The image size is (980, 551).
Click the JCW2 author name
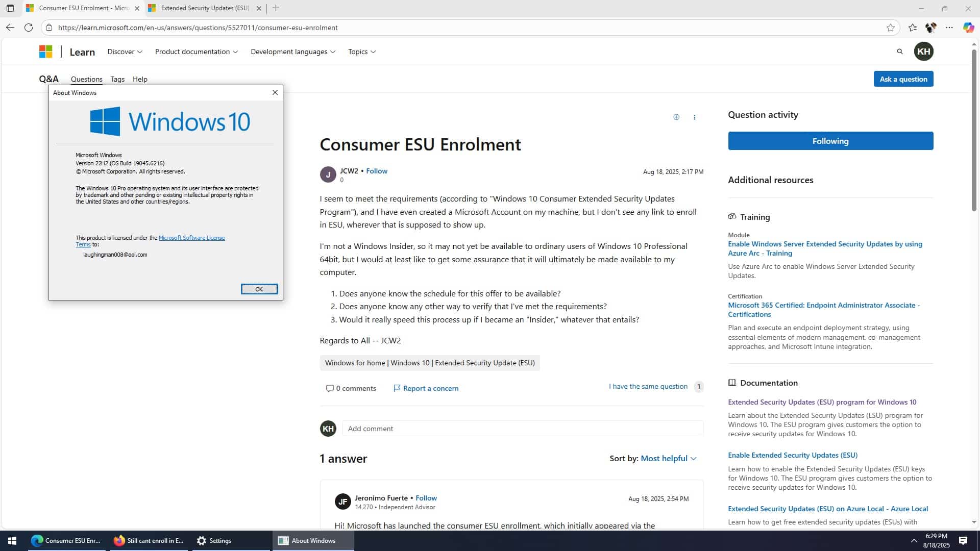tap(349, 171)
